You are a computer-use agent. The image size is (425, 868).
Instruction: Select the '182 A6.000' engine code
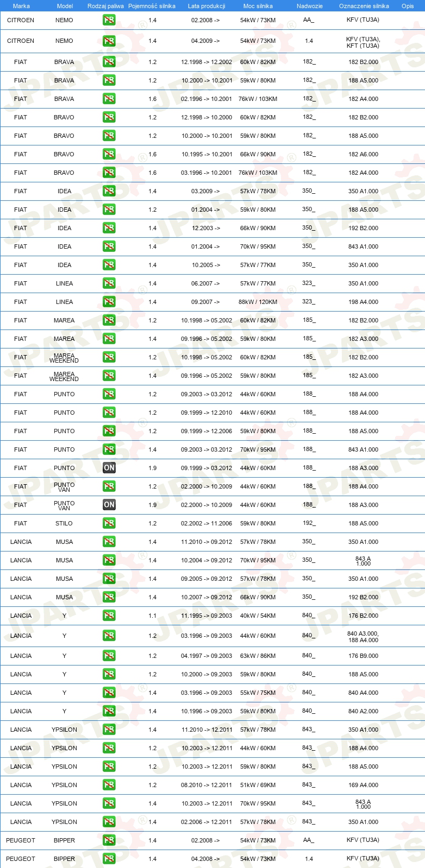pyautogui.click(x=363, y=154)
